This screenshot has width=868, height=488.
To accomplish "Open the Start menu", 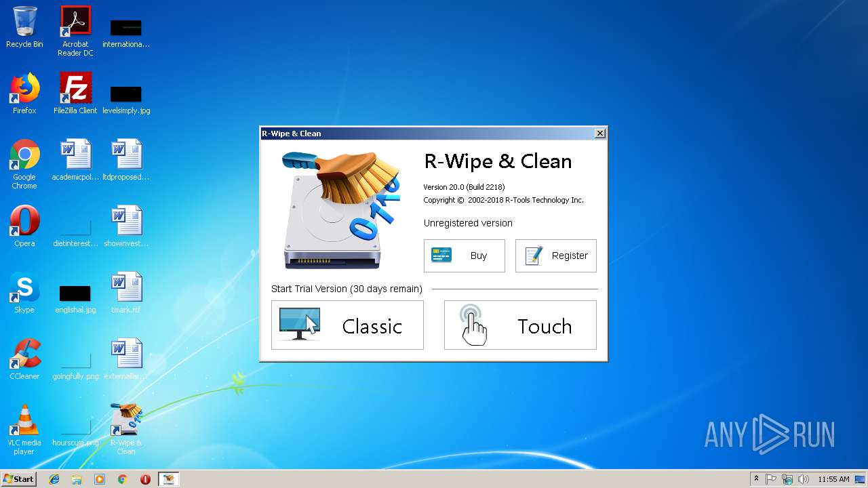I will pyautogui.click(x=18, y=479).
